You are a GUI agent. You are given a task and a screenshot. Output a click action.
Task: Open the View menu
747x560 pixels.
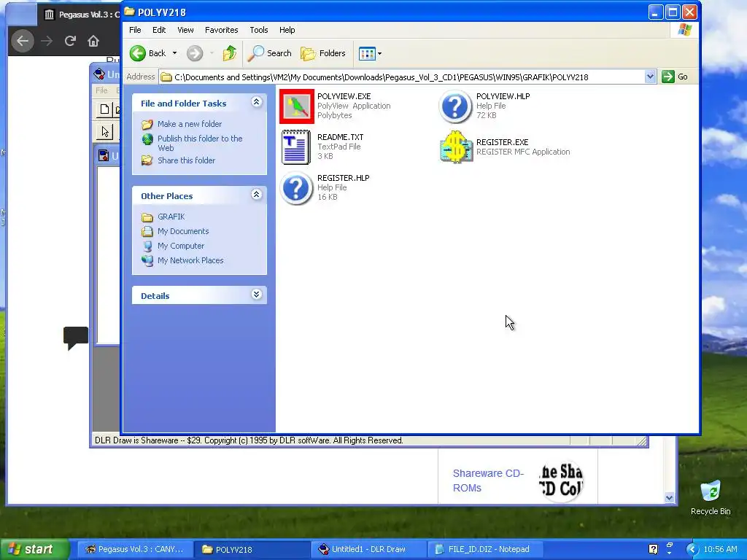[185, 29]
